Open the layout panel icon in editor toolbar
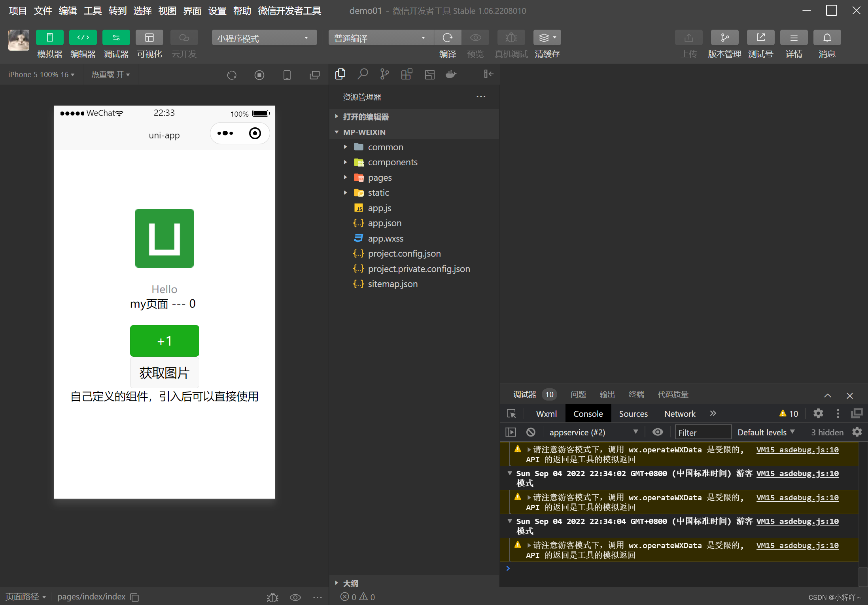 tap(429, 74)
